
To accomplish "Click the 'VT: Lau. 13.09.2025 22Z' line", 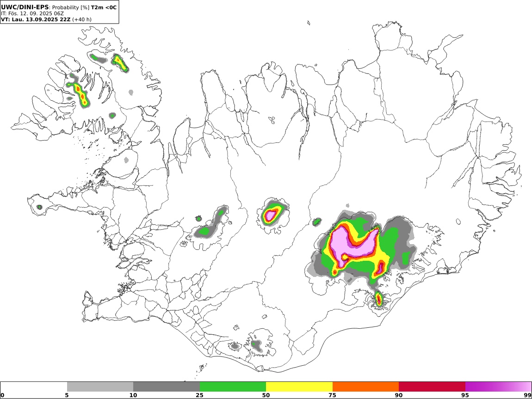I will [x=36, y=19].
